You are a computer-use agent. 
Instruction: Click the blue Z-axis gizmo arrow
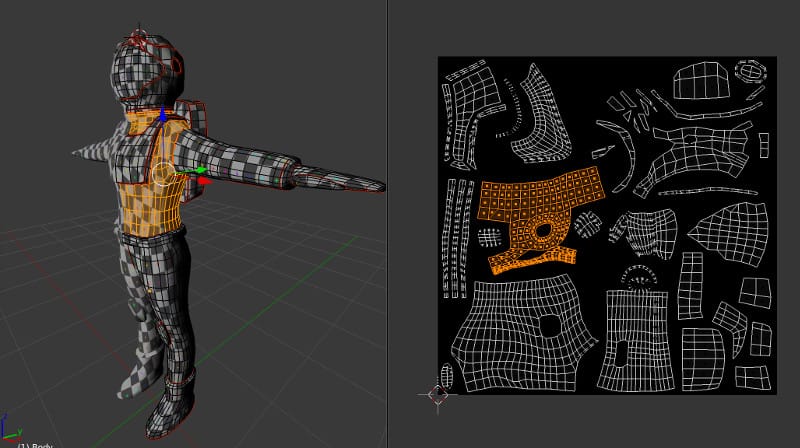[163, 114]
